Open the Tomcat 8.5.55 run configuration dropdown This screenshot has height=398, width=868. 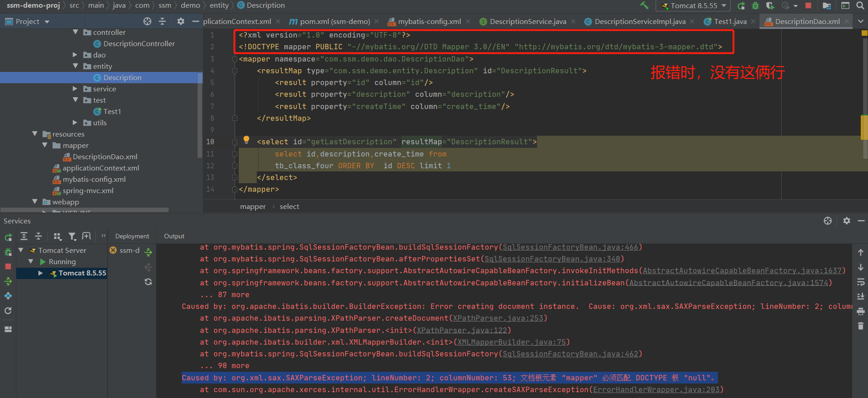[x=693, y=5]
